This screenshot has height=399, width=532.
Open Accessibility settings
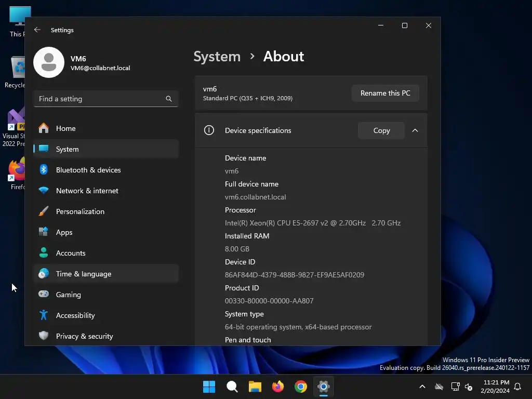[x=106, y=315]
